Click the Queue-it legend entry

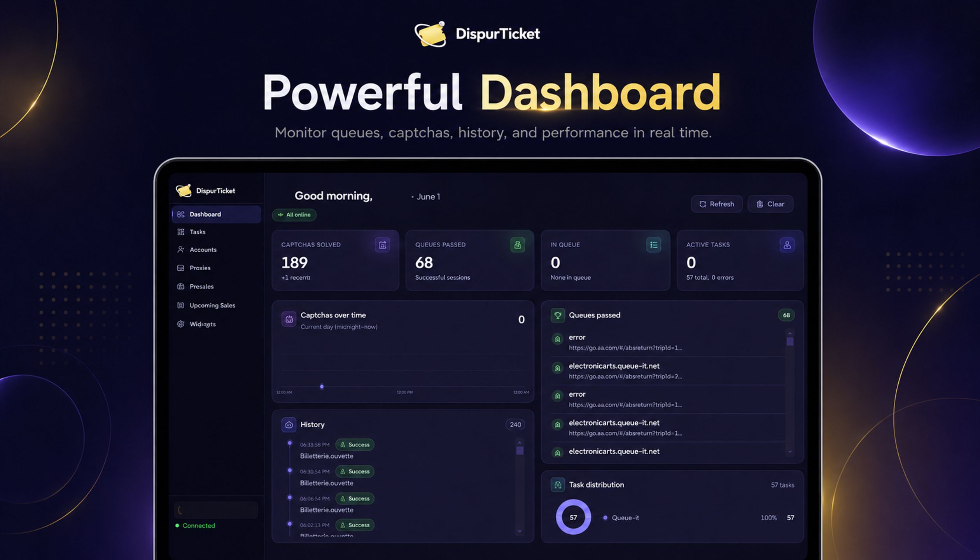pos(621,518)
